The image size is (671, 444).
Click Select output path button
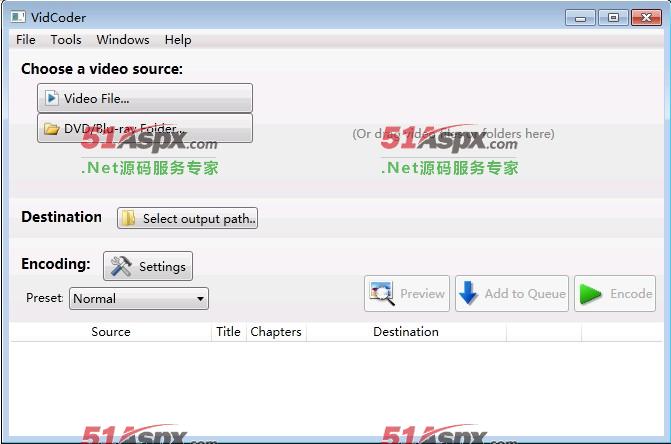coord(187,219)
